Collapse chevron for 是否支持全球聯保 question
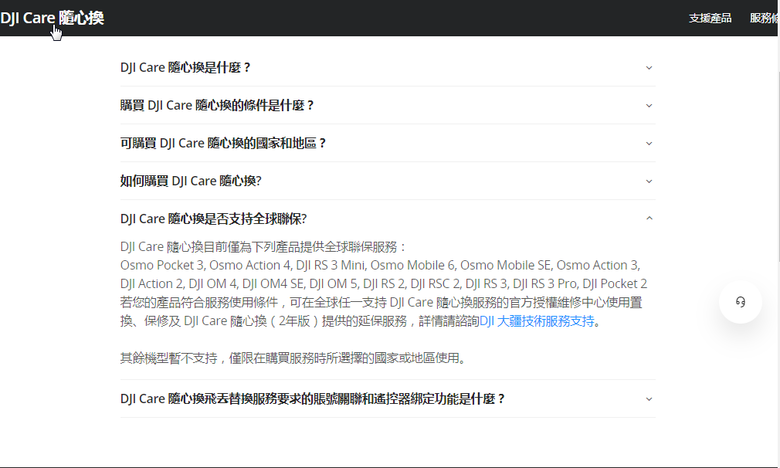The width and height of the screenshot is (780, 468). [x=649, y=218]
